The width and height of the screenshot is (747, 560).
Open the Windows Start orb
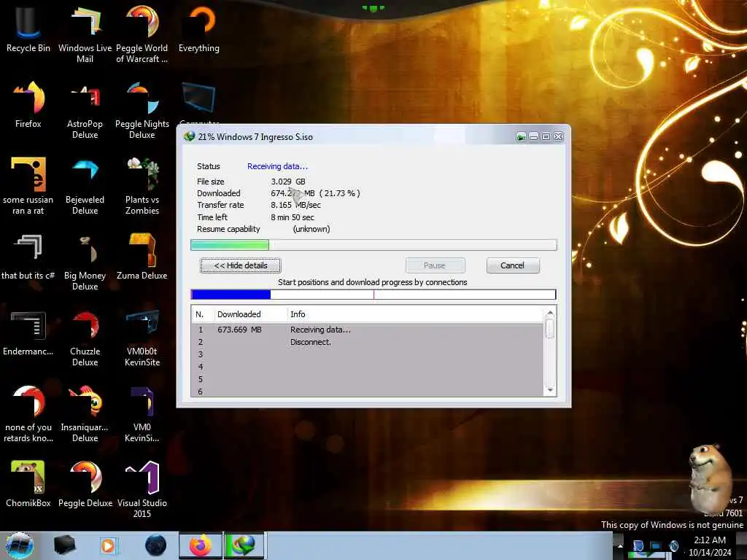20,545
